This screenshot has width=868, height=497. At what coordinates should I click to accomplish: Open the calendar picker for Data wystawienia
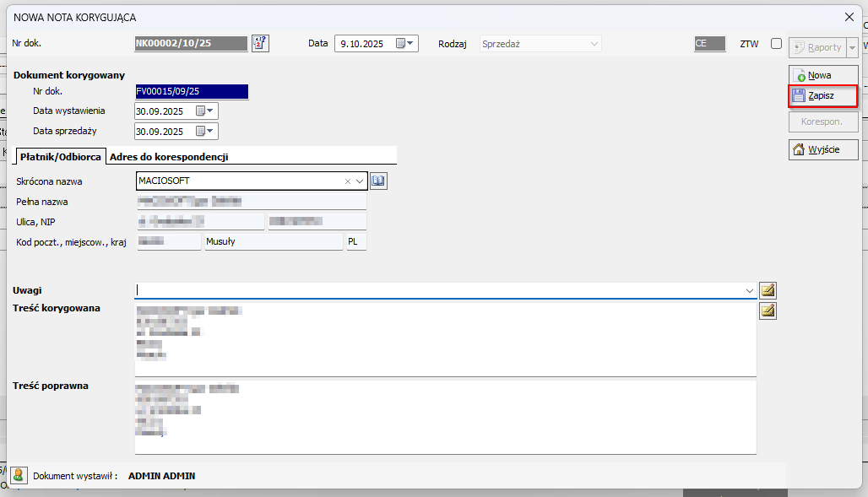pos(206,111)
